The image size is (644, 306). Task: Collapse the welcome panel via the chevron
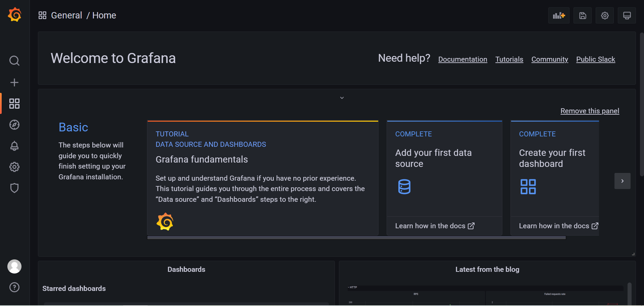point(342,98)
